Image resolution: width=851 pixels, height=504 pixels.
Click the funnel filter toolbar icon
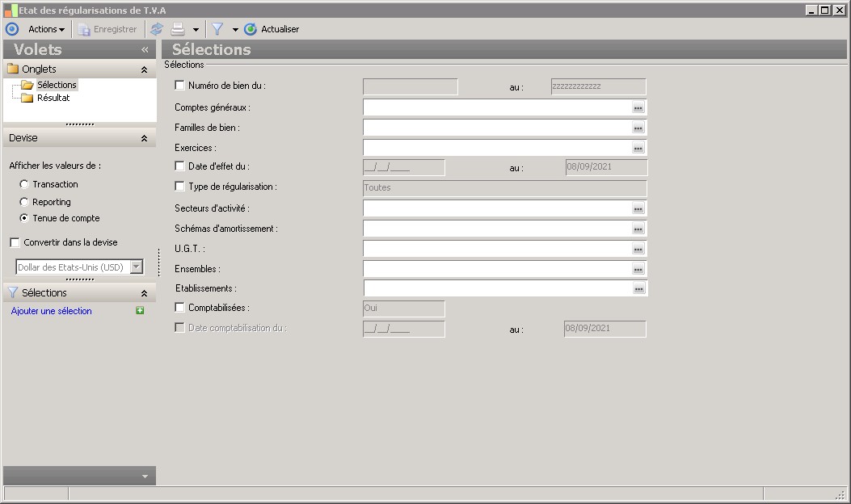click(x=217, y=29)
